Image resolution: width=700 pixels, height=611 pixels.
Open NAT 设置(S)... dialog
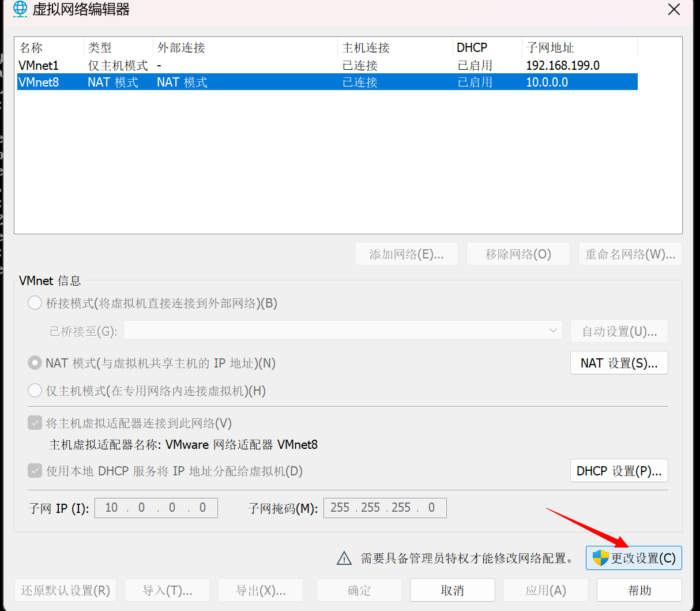[x=619, y=363]
